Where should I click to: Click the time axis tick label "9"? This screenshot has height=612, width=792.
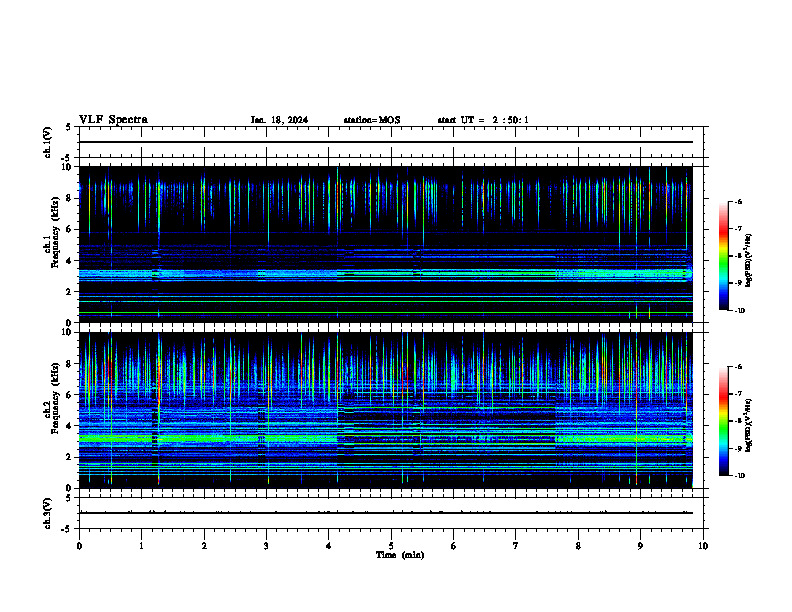(x=640, y=546)
